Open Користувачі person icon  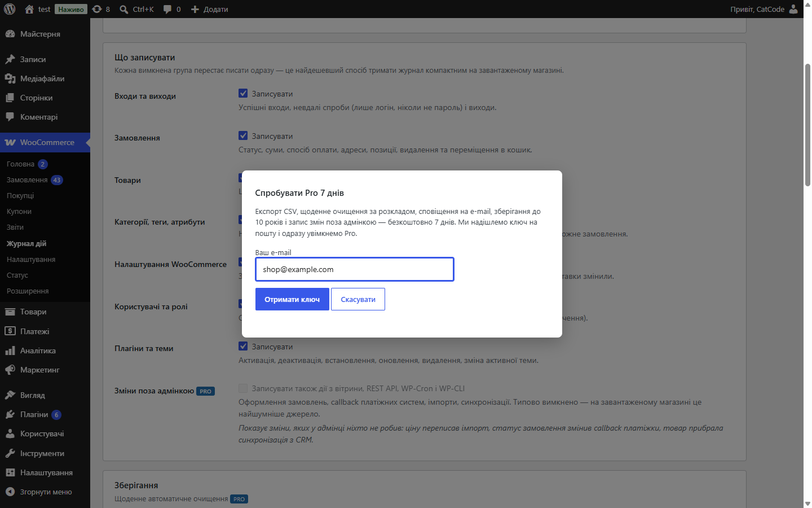(10, 433)
